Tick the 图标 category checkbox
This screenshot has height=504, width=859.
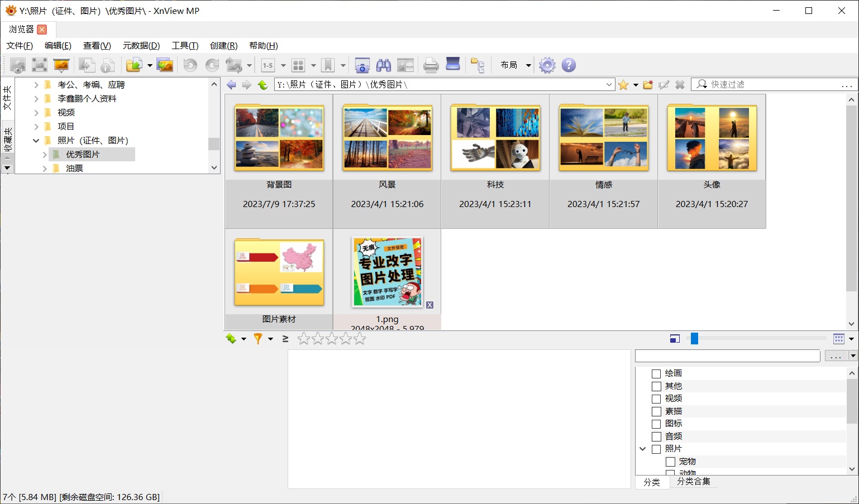click(x=656, y=424)
